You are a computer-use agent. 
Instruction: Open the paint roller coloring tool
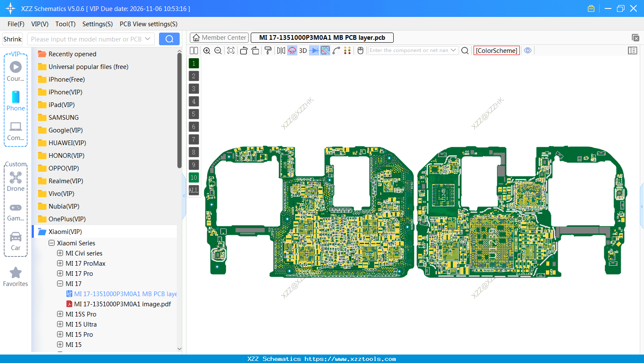(x=268, y=50)
